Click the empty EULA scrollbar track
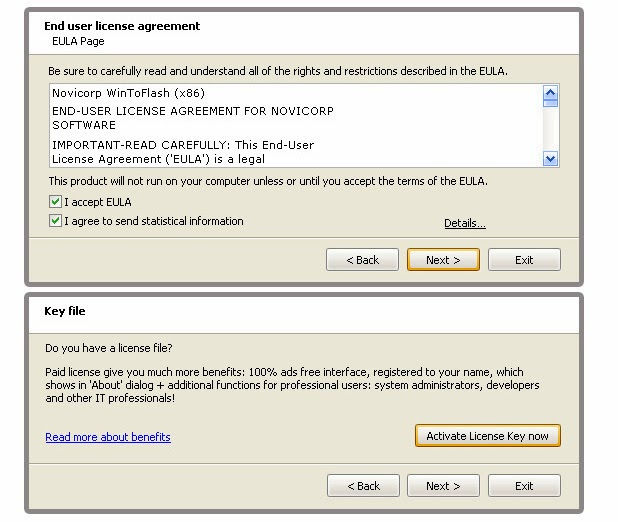The image size is (618, 522). pos(550,129)
